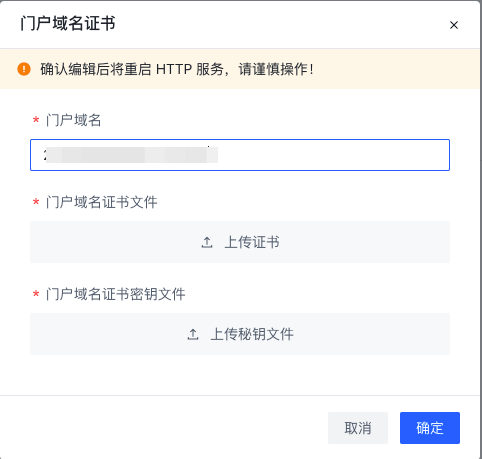The image size is (482, 459).
Task: Focus the 门户域名 text input field
Action: click(240, 155)
